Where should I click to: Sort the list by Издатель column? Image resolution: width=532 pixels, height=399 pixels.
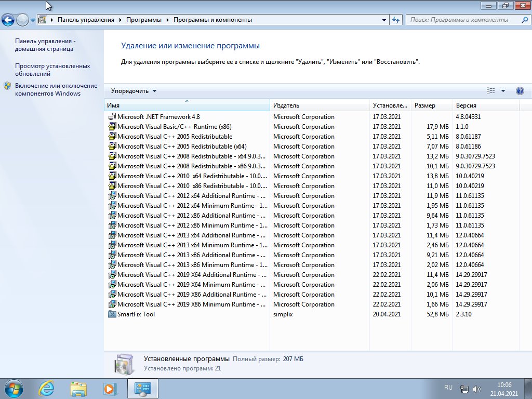(x=320, y=105)
